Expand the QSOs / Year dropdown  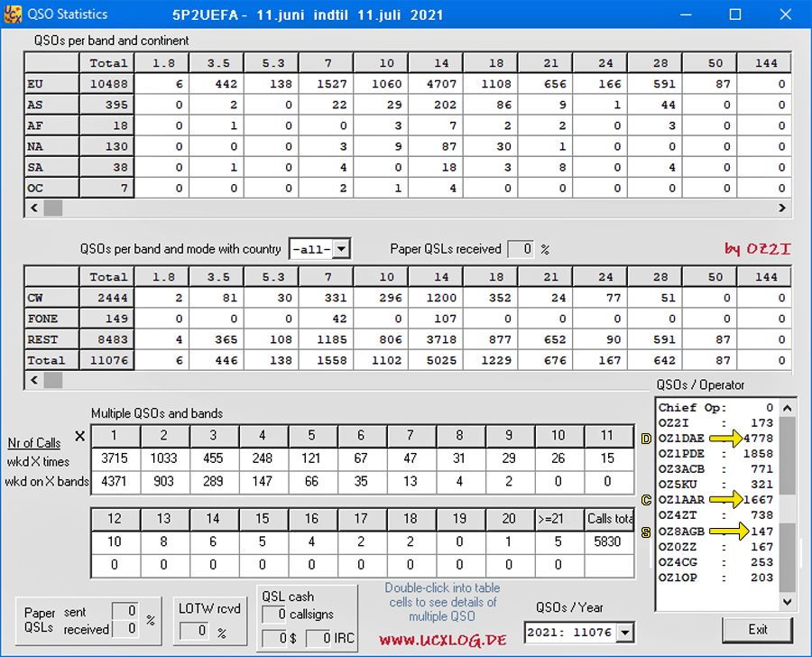coord(625,634)
